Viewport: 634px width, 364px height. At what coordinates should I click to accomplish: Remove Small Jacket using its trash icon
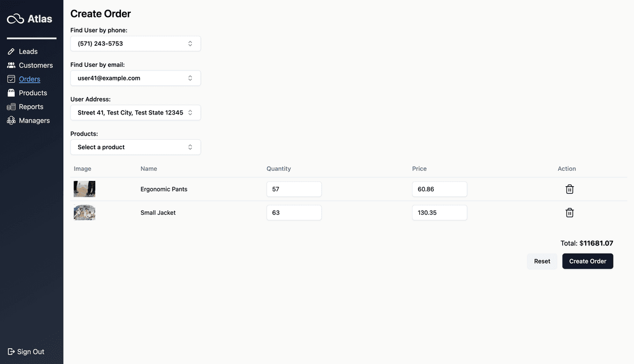coord(569,213)
